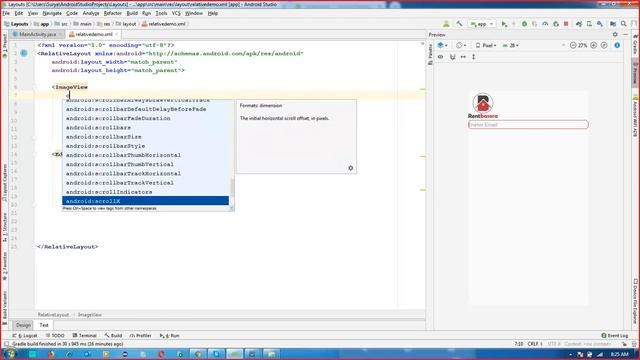640x360 pixels.
Task: Open the TODO tool window
Action: 55,336
